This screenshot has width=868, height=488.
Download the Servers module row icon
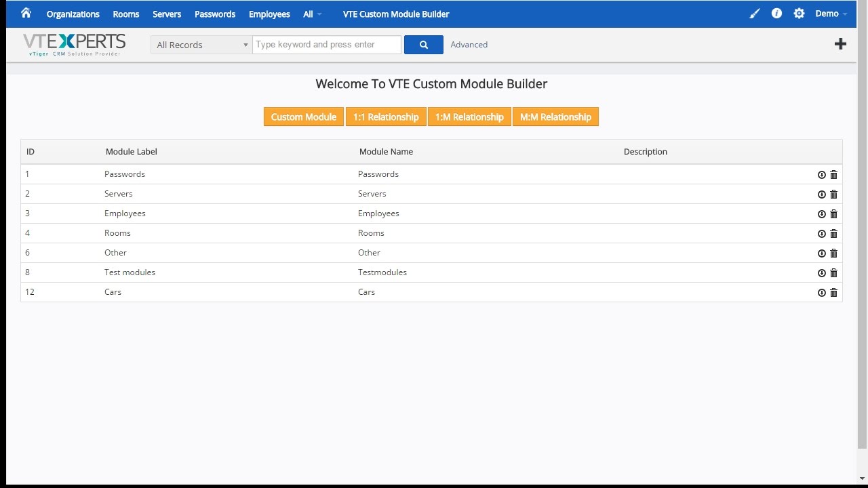pyautogui.click(x=822, y=195)
